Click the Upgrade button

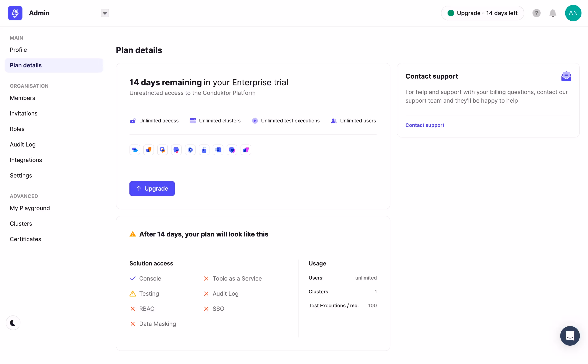(152, 189)
